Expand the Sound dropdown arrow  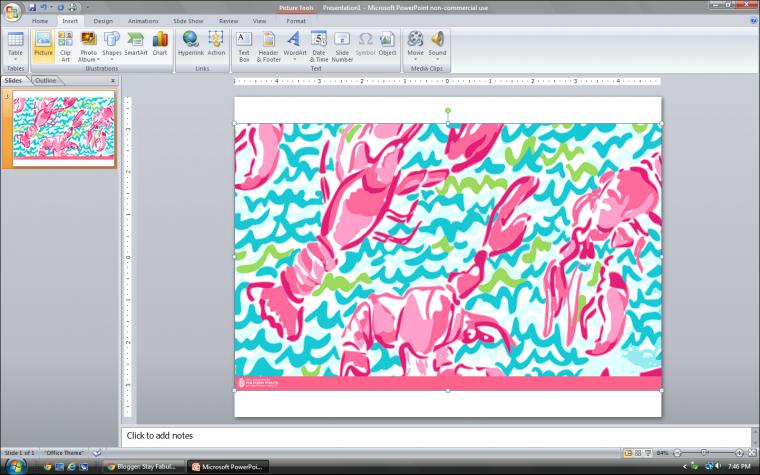pos(437,60)
